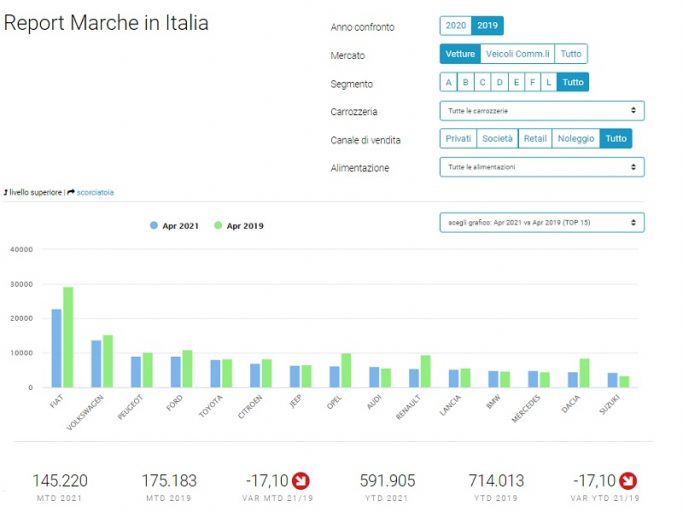Filter sales channel by Società
The height and width of the screenshot is (512, 683).
click(497, 139)
